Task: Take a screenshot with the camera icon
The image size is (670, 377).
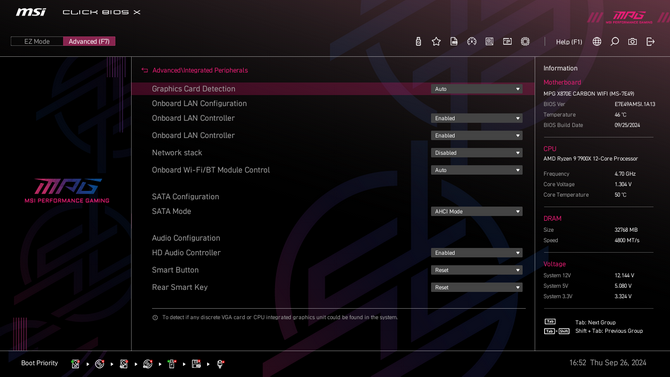Action: (x=632, y=41)
